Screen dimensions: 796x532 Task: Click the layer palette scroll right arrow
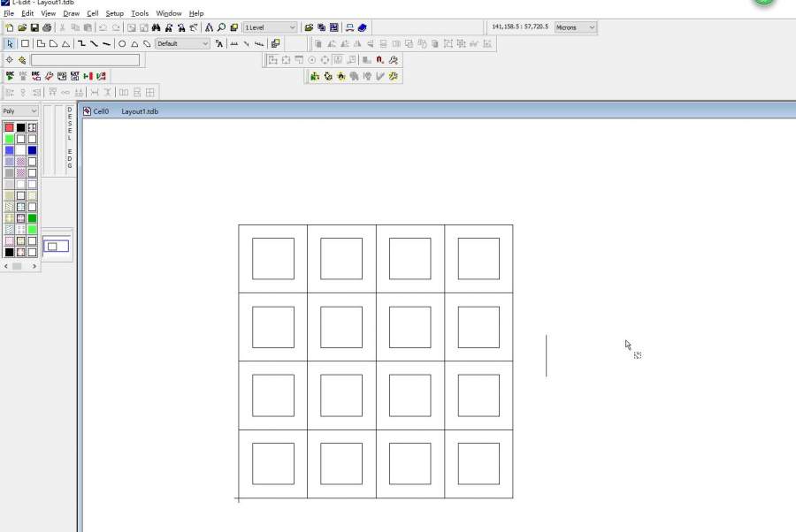click(34, 266)
